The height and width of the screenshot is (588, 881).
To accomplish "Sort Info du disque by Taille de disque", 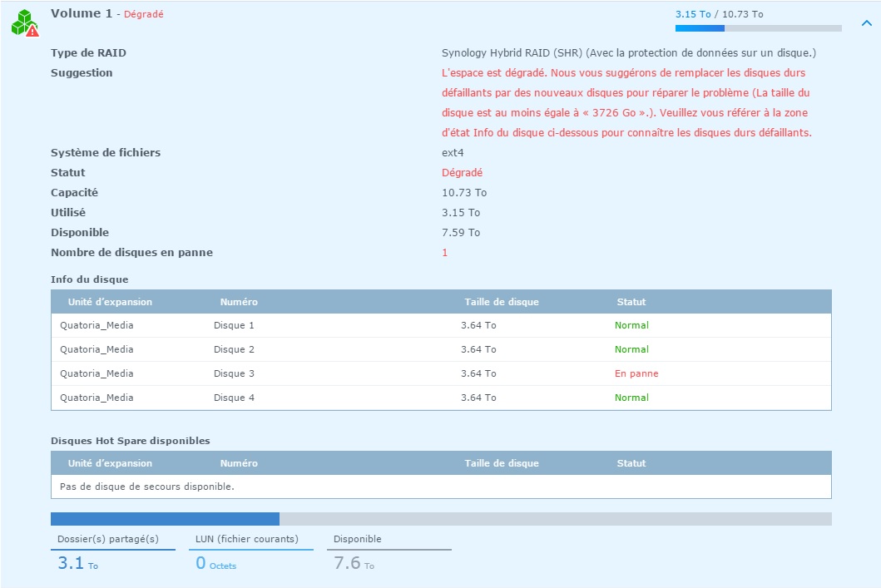I will pyautogui.click(x=501, y=302).
